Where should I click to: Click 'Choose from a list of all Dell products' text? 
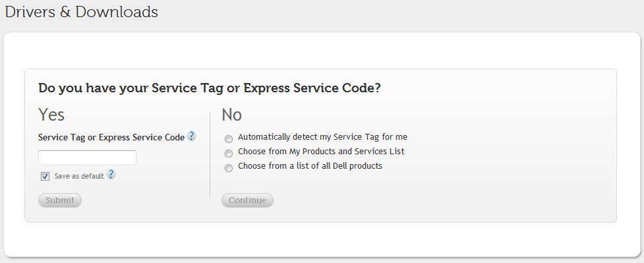coord(310,166)
